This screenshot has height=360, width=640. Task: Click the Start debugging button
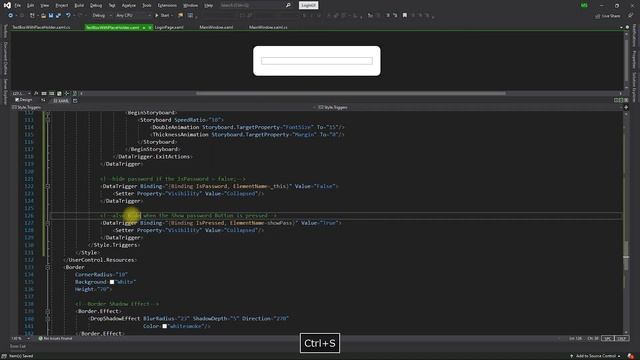click(x=162, y=16)
